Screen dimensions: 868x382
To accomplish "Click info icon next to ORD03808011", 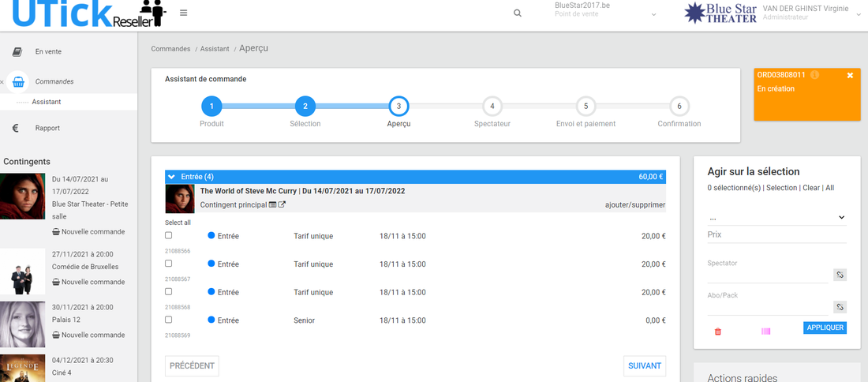I will pyautogui.click(x=814, y=75).
